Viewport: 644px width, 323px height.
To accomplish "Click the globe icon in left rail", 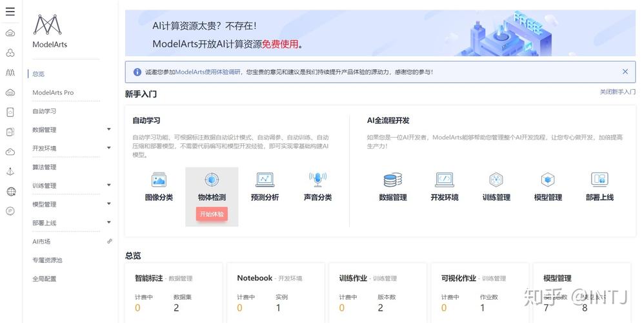I will [11, 191].
